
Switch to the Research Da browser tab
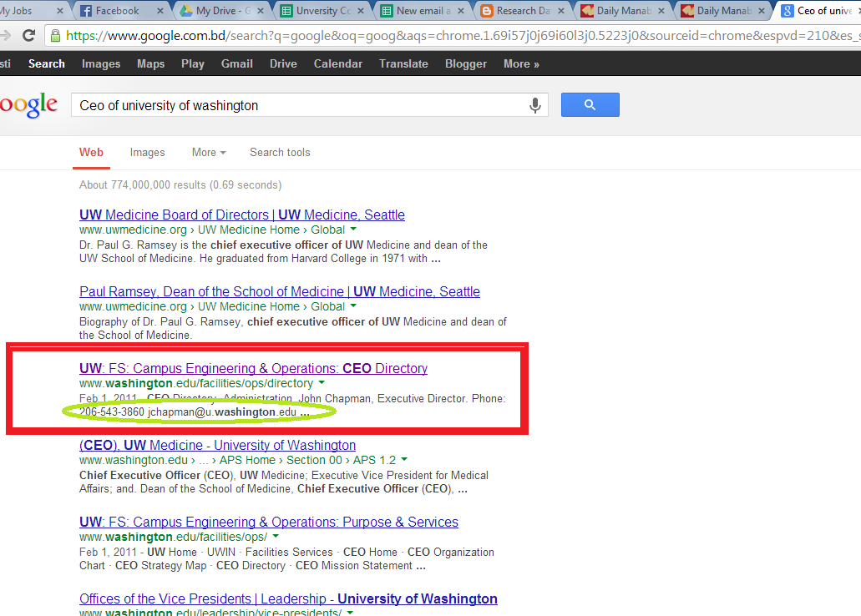click(524, 10)
